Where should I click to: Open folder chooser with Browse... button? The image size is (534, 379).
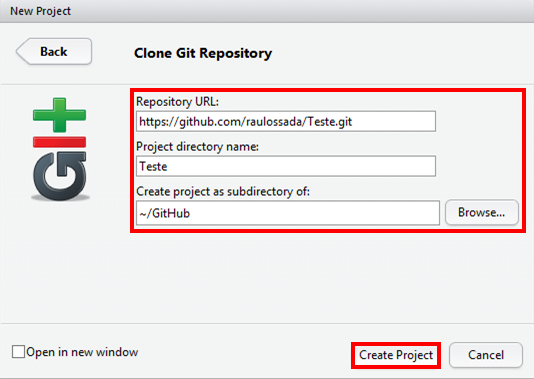point(482,212)
